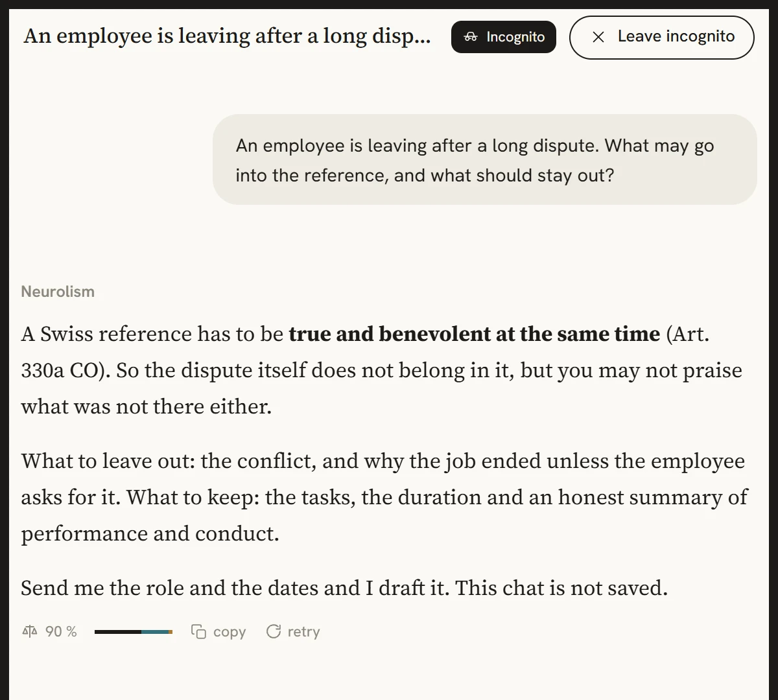Open the 90 % score details
This screenshot has height=700, width=778.
(x=61, y=631)
